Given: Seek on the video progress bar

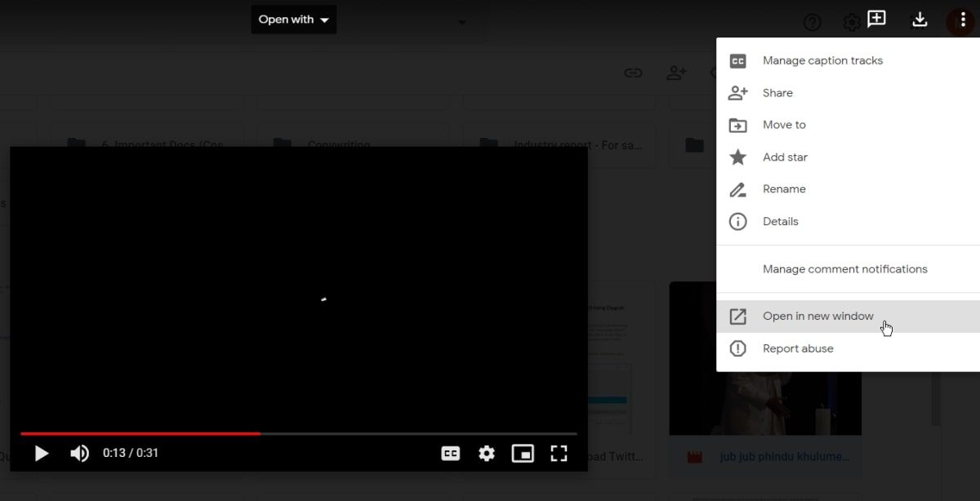Looking at the screenshot, I should (x=299, y=434).
